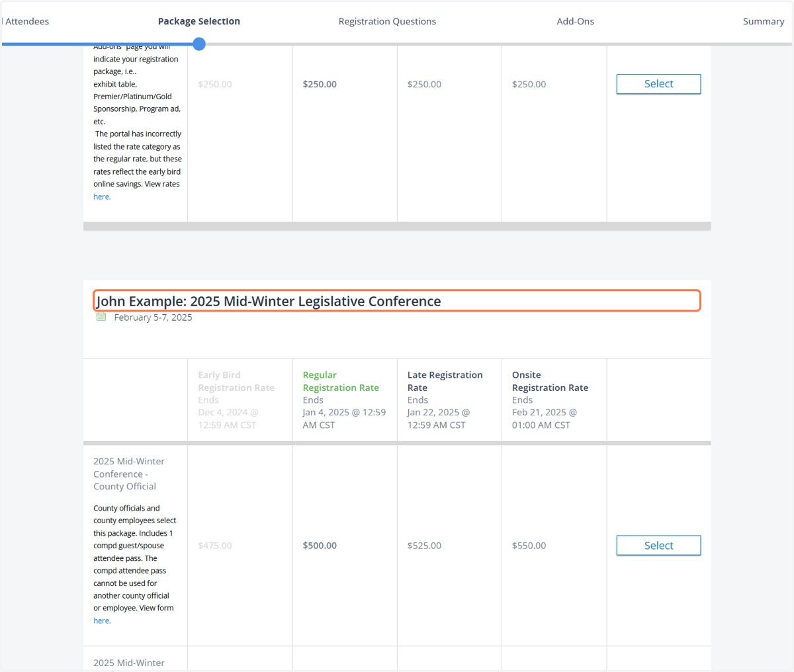Click the 2025 Mid-Winter Conference - County Official title
This screenshot has height=672, width=794.
point(129,474)
